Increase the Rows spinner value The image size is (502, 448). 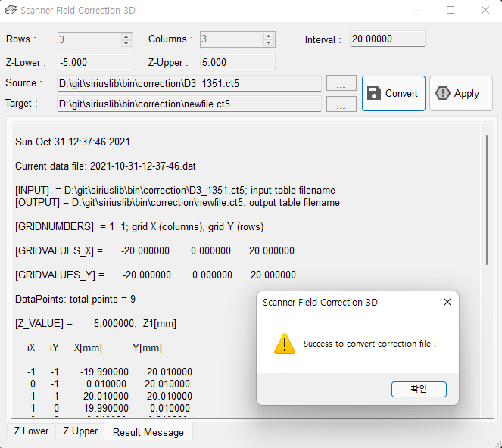(x=126, y=36)
